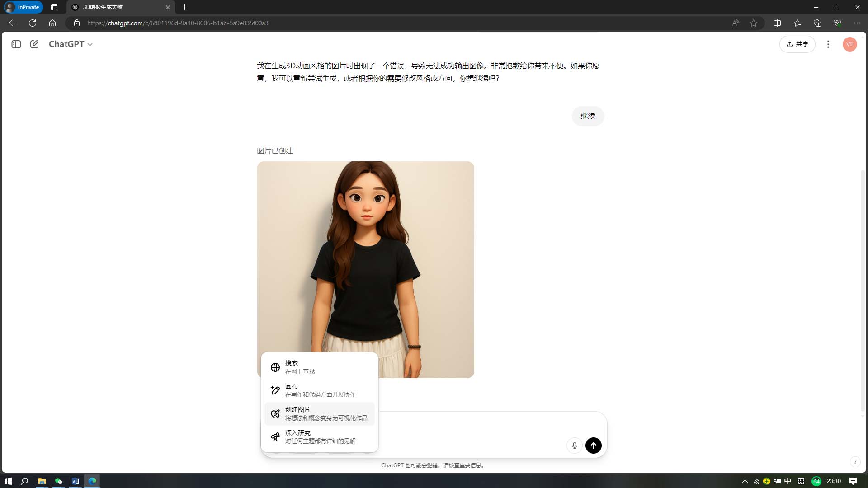Click the microphone dictation icon

[574, 446]
